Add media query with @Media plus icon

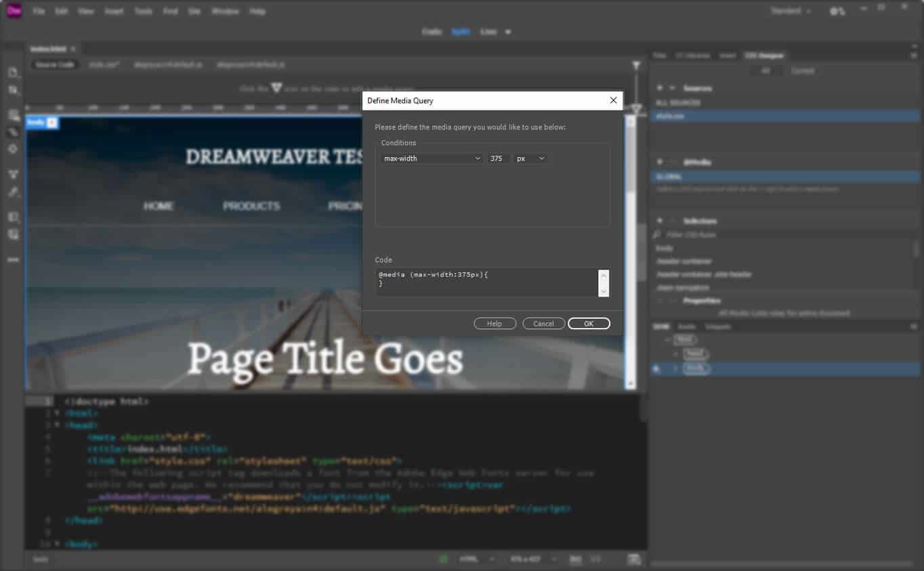pos(659,162)
